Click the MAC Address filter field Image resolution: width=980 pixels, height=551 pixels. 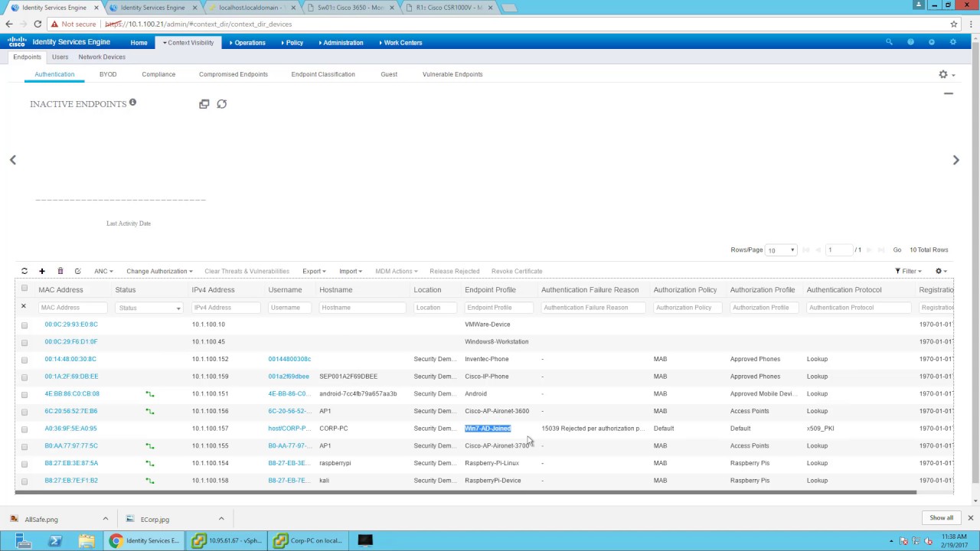point(73,308)
